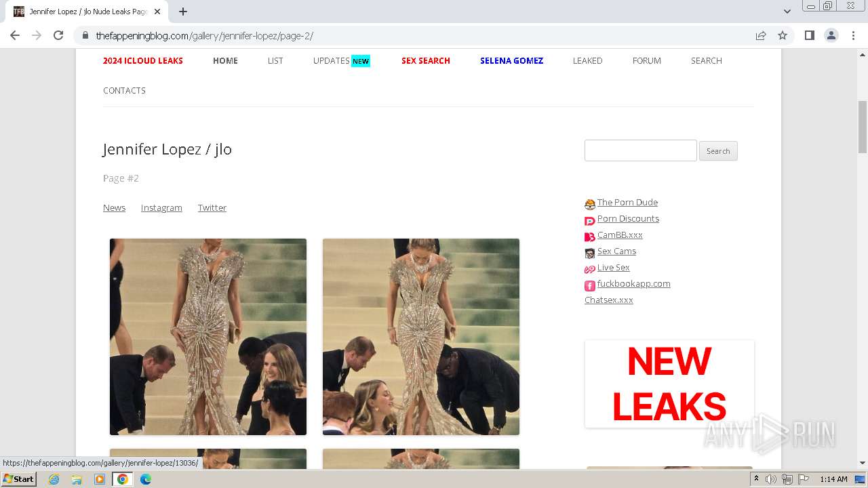Open the Chrome profile avatar
Image resolution: width=868 pixels, height=488 pixels.
coord(831,36)
